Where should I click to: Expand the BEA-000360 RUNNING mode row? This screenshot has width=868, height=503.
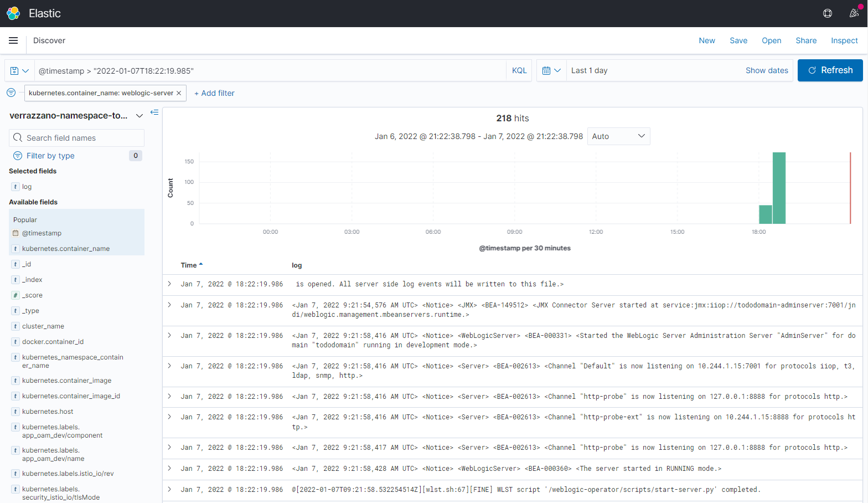pyautogui.click(x=169, y=468)
